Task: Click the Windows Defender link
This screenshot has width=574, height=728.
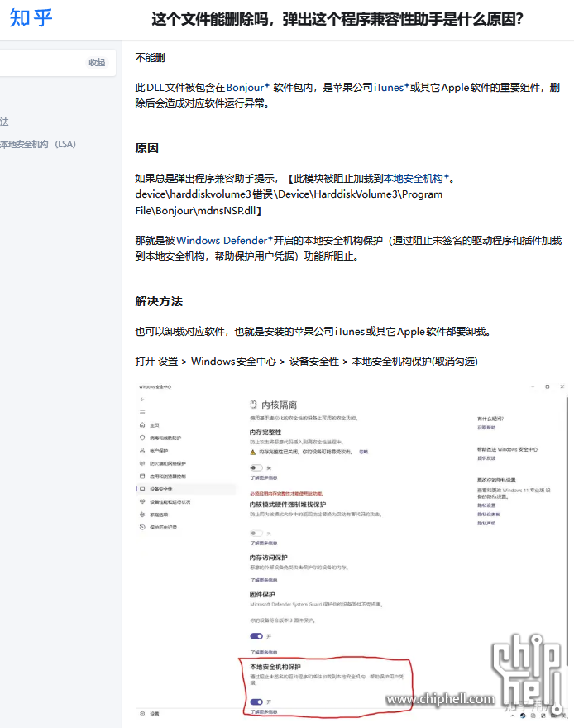Action: [x=222, y=240]
